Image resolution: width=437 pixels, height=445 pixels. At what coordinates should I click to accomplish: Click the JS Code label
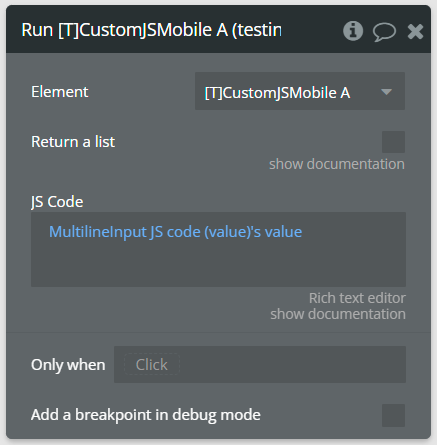(x=57, y=202)
